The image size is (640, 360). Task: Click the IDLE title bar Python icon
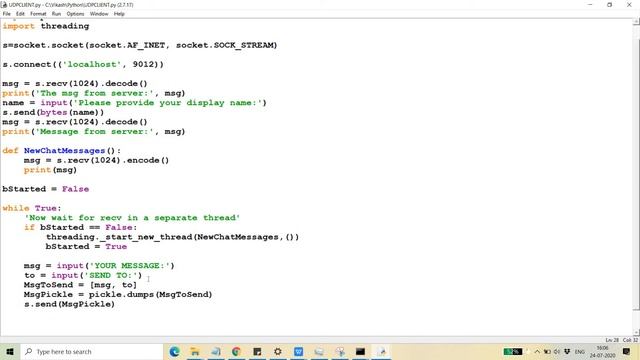4,4
